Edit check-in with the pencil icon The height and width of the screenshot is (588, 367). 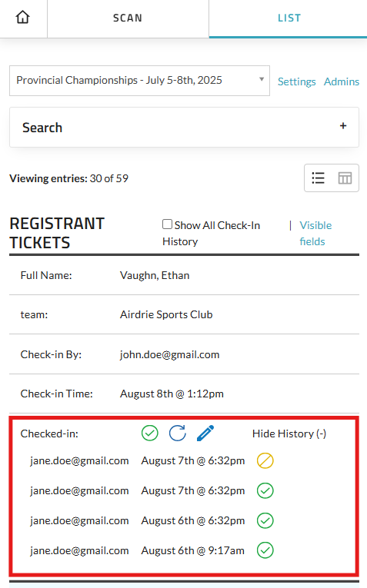205,434
